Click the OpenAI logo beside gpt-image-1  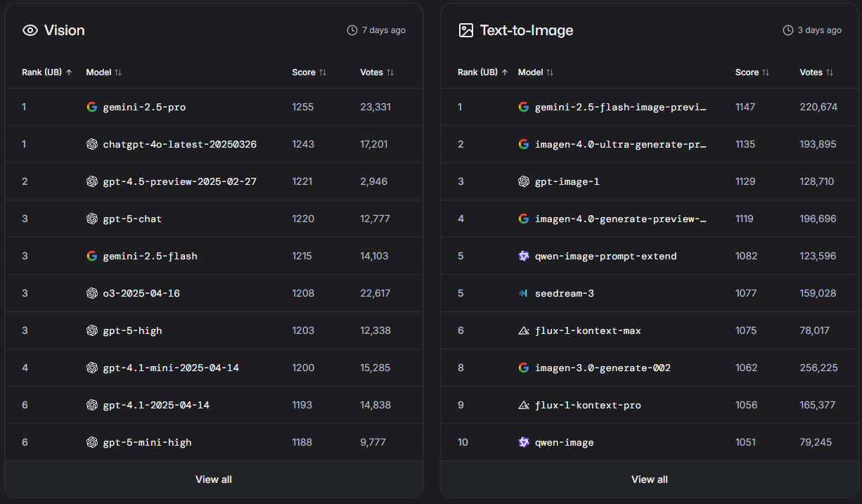523,181
